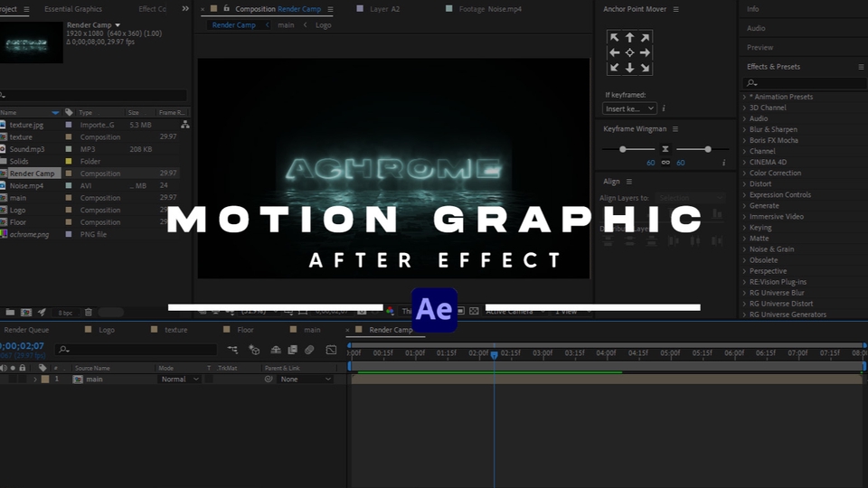Switch to Essential Graphics tab
868x488 pixels.
point(73,9)
